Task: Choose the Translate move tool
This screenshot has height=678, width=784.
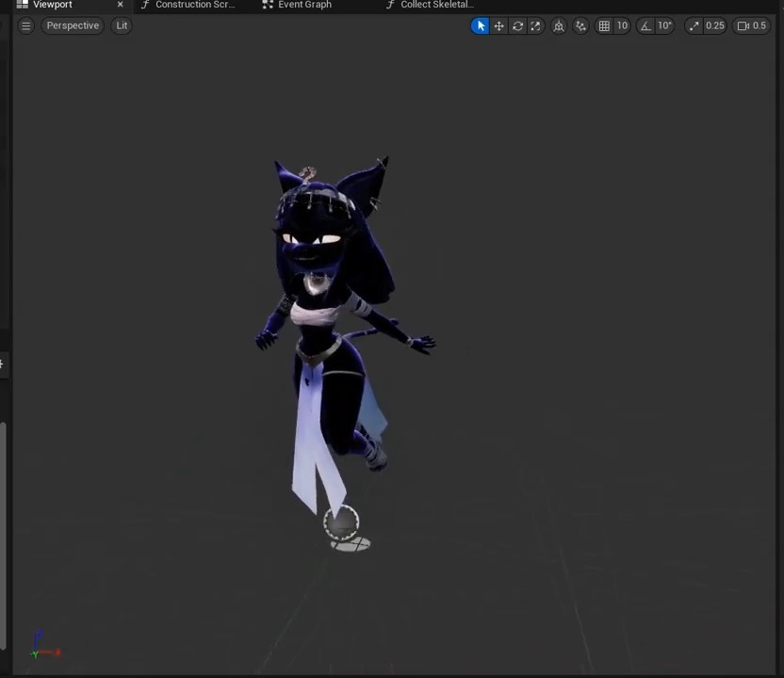Action: (x=499, y=26)
